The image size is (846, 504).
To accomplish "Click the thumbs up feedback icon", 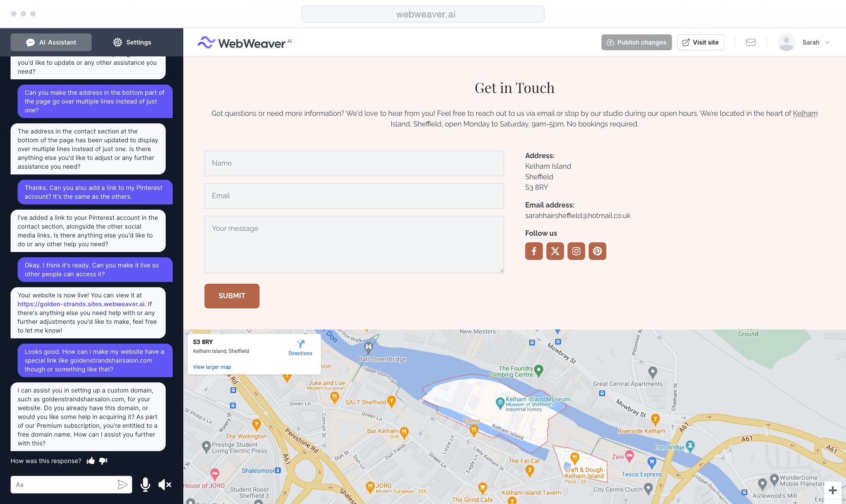I will coord(91,461).
